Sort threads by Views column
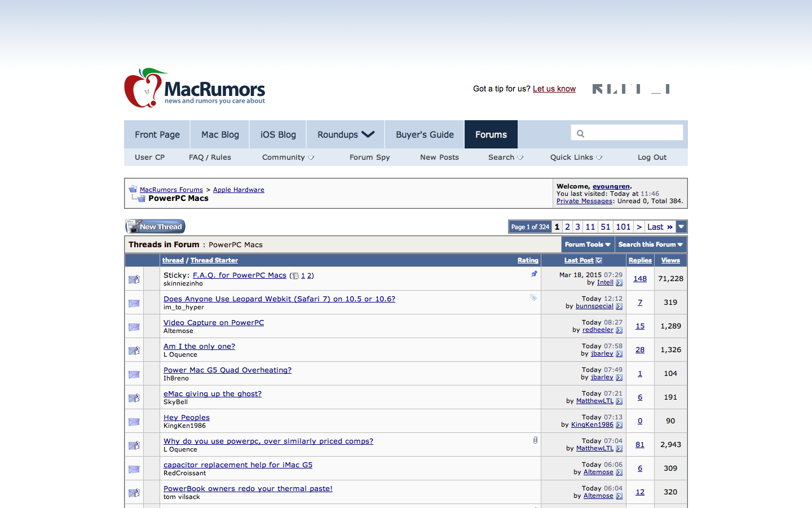The image size is (812, 508). click(670, 260)
